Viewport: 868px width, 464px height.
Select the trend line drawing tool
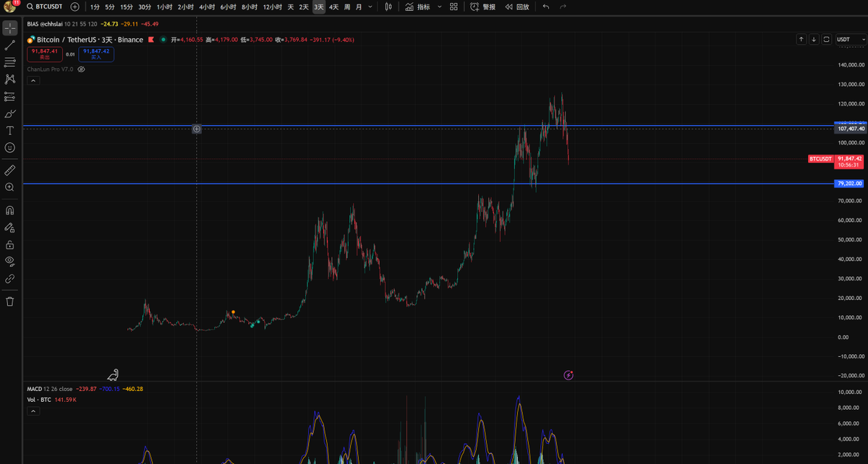[x=9, y=45]
